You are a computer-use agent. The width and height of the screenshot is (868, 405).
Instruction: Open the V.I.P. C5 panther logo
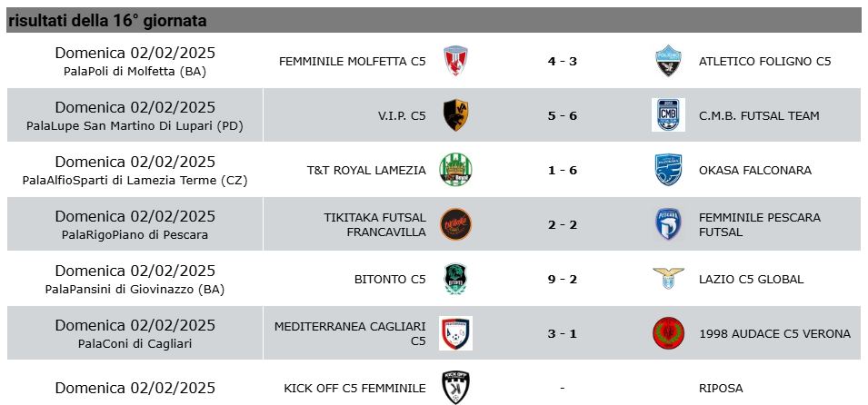click(455, 115)
